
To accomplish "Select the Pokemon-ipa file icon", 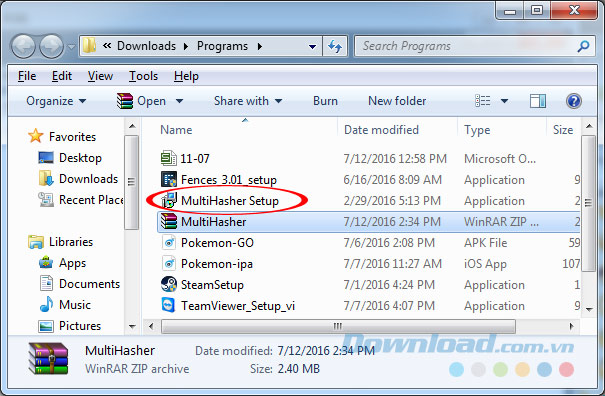I will click(x=169, y=264).
